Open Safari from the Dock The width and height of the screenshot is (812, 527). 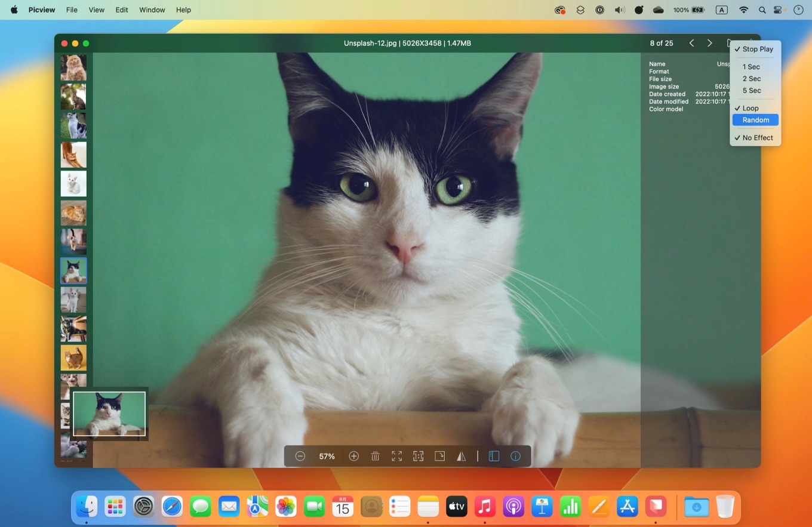[x=172, y=507]
